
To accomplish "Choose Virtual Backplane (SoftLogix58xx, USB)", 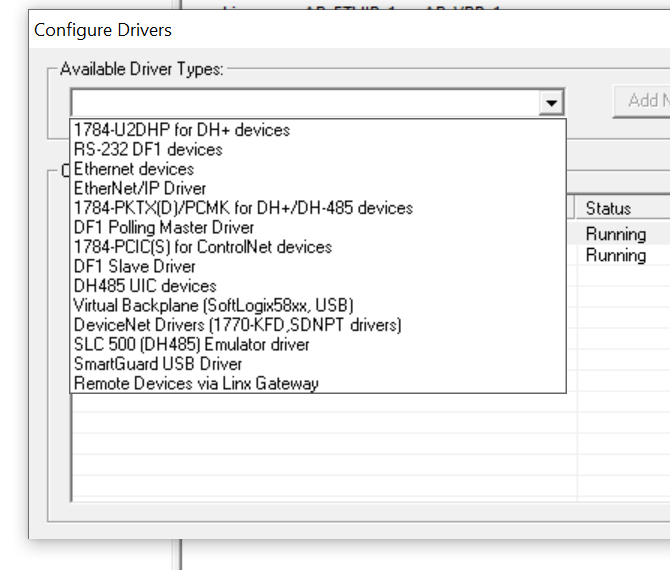I will click(x=318, y=306).
